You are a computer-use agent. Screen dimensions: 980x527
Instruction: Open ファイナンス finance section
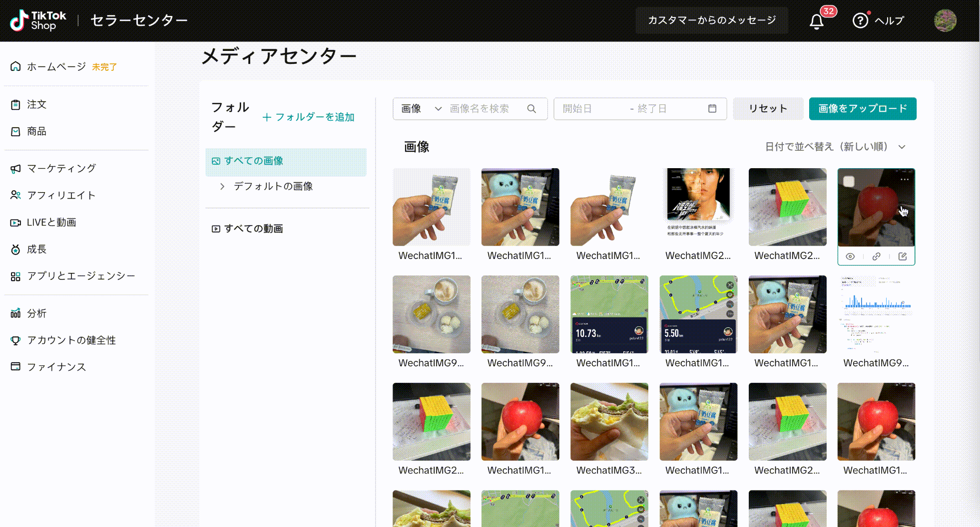pos(48,367)
